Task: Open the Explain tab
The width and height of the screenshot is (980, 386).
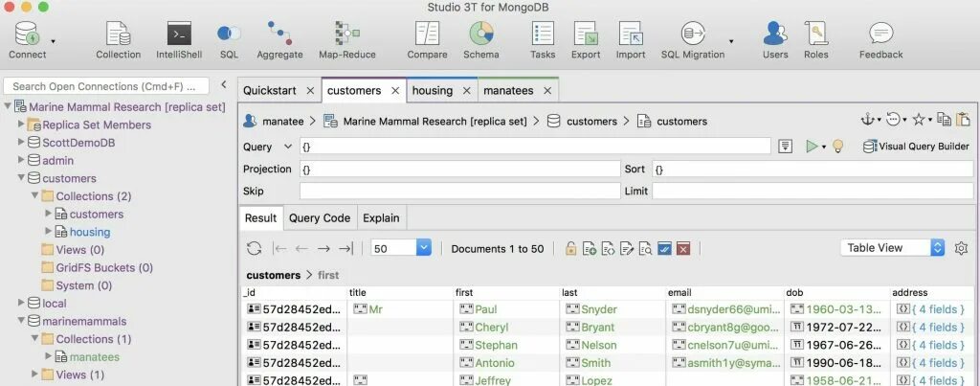Action: click(381, 217)
